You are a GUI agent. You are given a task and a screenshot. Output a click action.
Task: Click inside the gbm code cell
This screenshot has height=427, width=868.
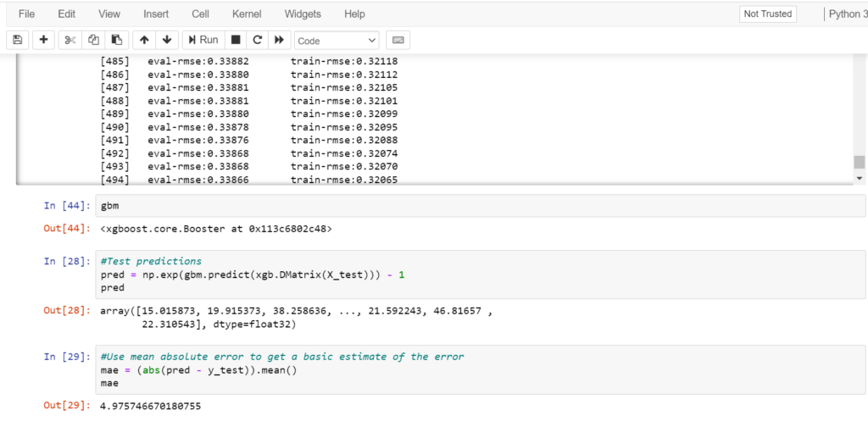point(480,206)
